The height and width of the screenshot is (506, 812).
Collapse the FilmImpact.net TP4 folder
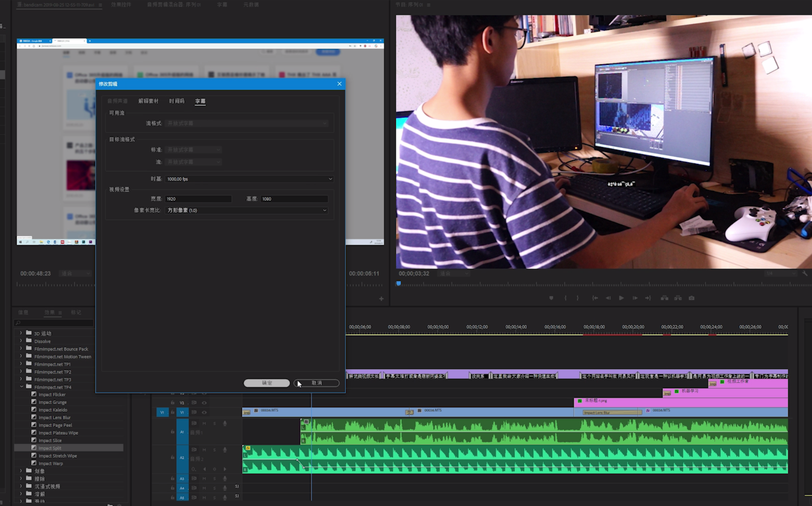22,387
